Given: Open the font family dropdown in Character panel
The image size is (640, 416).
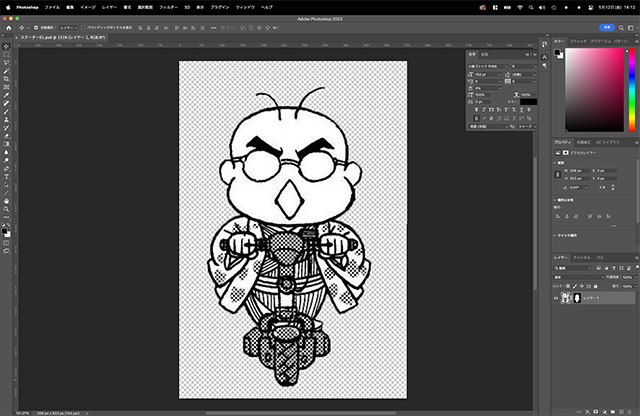Looking at the screenshot, I should tap(488, 65).
